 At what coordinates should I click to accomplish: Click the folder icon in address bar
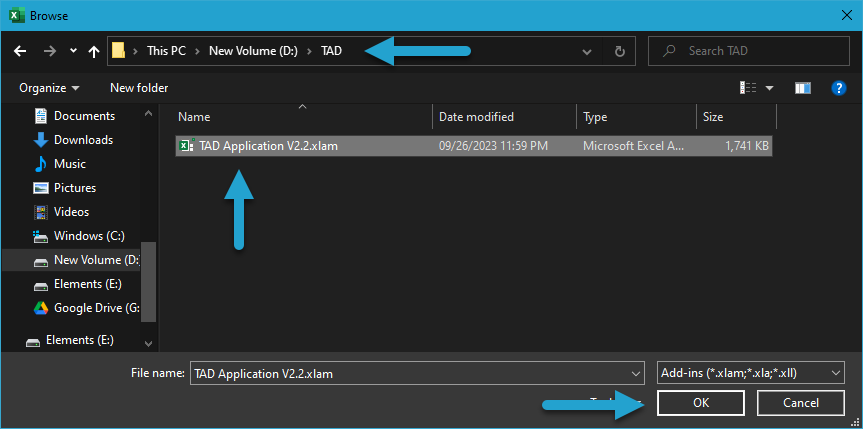click(118, 51)
